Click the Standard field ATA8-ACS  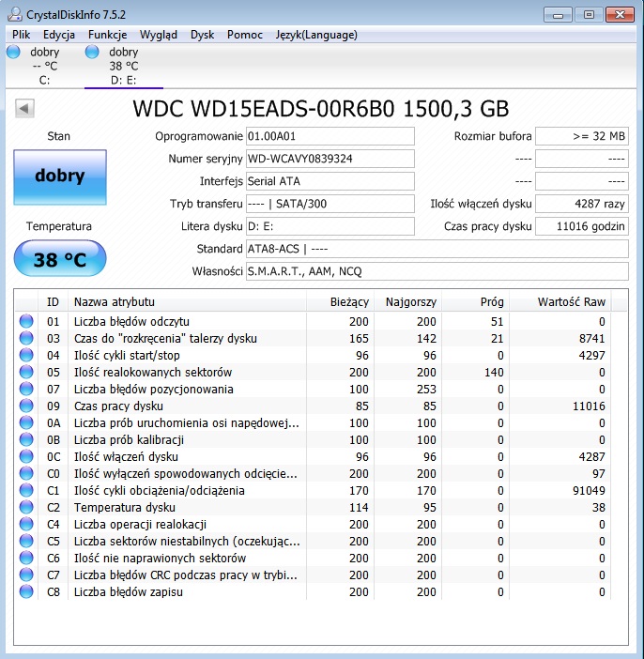437,249
